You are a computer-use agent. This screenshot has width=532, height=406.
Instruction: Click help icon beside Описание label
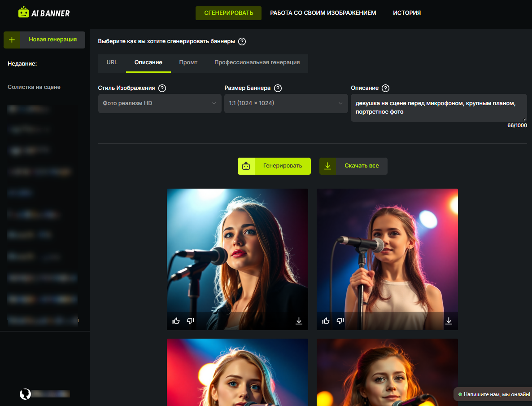pos(385,88)
